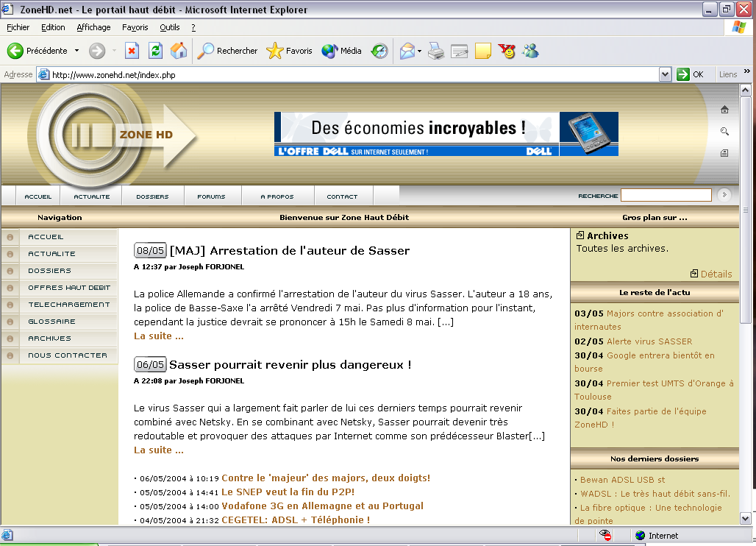Open Rechercher search magnifier
The image size is (756, 546).
206,51
